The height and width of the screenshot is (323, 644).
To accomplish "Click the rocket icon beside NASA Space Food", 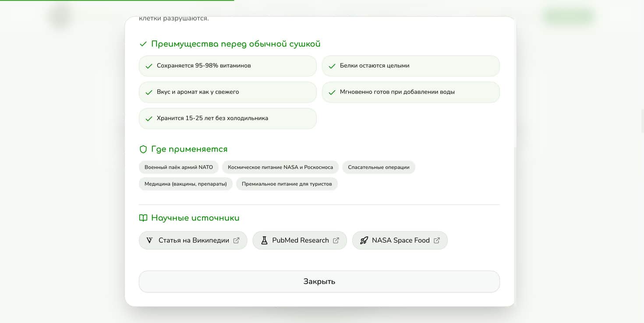I will 364,240.
